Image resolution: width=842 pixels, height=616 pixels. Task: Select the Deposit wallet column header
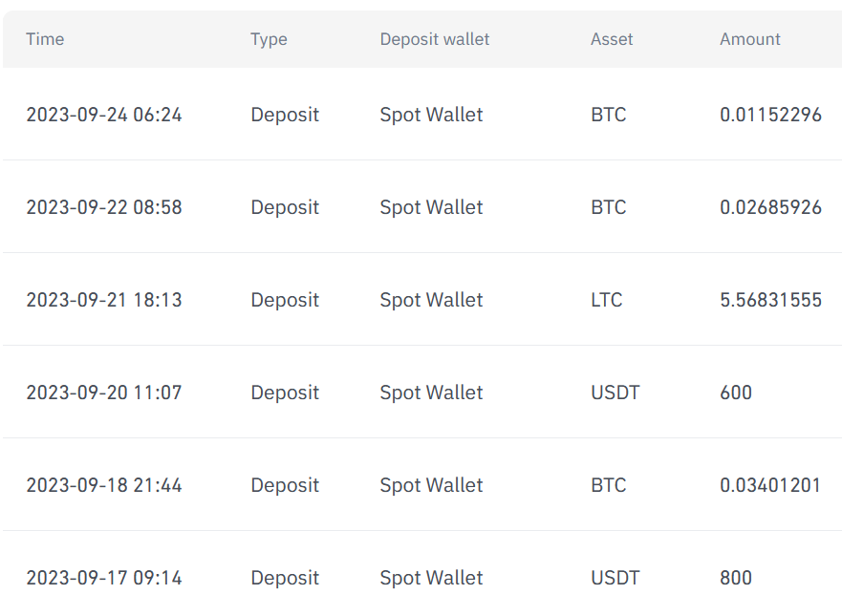pyautogui.click(x=434, y=39)
